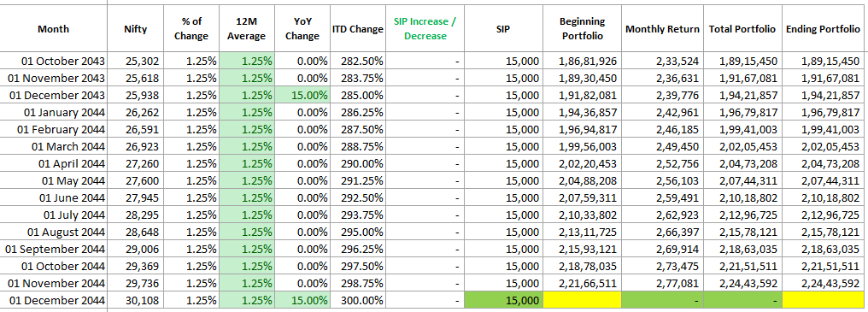Click the '01 January 2044' date cell
The image size is (868, 312).
[54, 113]
